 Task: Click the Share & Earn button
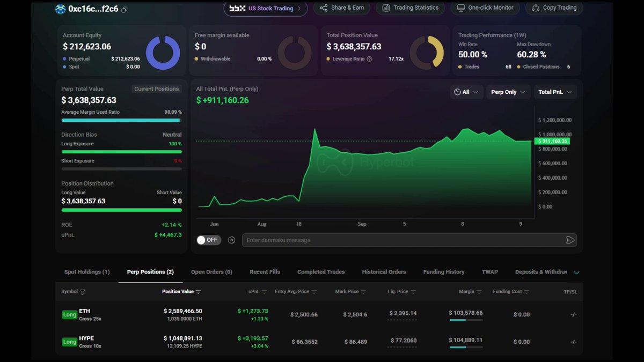pyautogui.click(x=342, y=8)
